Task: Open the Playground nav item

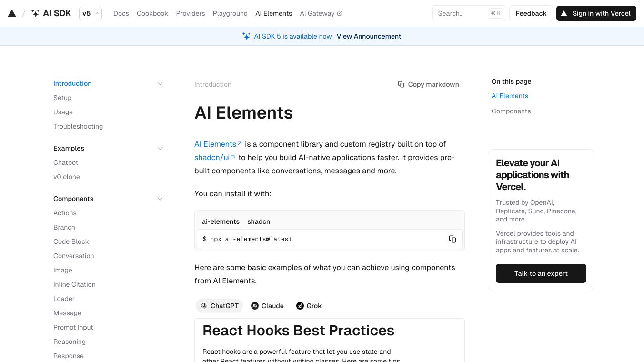Action: 230,13
